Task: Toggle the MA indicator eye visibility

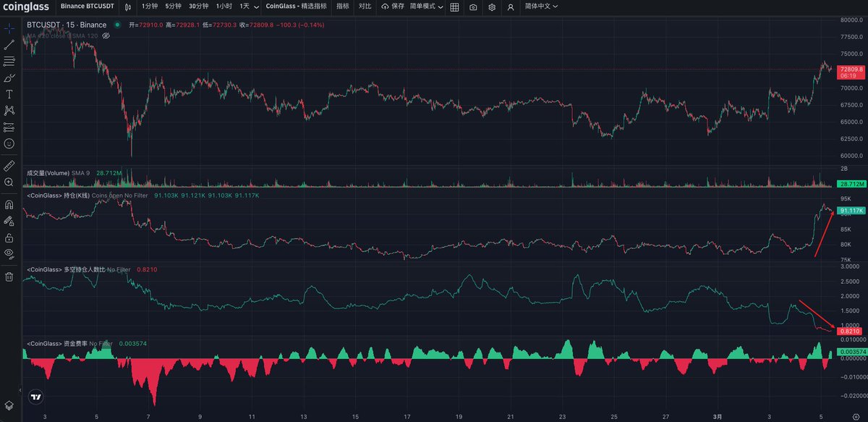Action: [106, 35]
